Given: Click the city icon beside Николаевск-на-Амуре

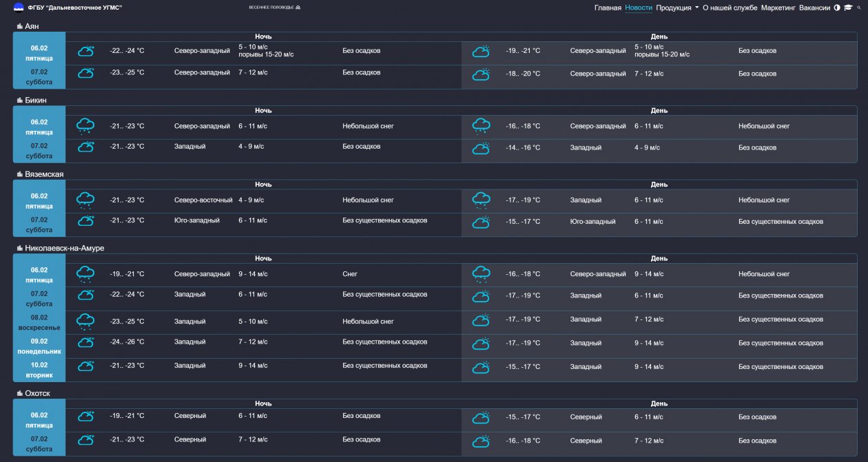Looking at the screenshot, I should (x=20, y=248).
